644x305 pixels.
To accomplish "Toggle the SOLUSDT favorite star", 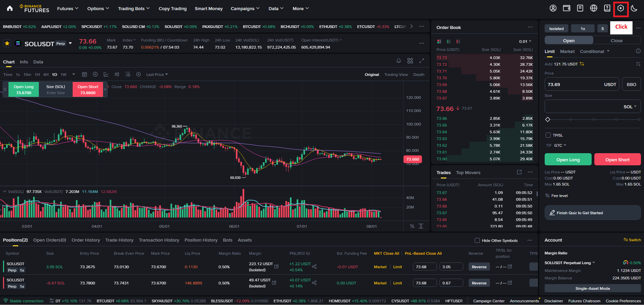I will click(7, 44).
